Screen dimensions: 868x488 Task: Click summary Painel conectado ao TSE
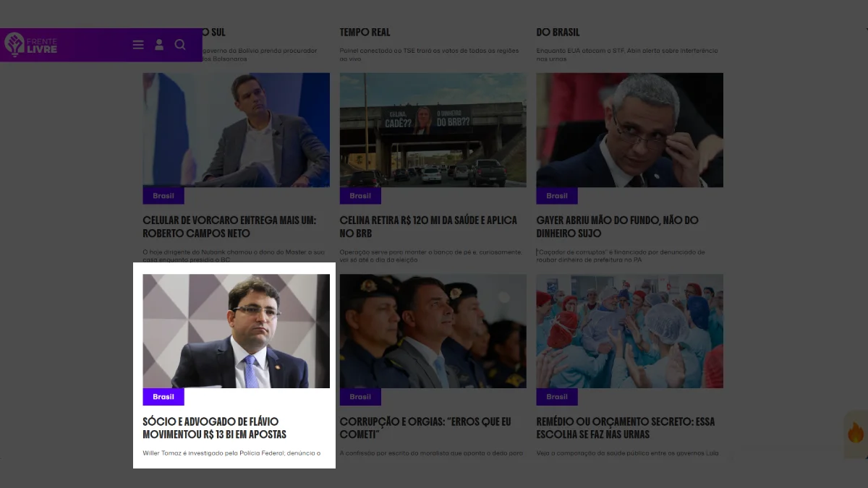pos(430,54)
